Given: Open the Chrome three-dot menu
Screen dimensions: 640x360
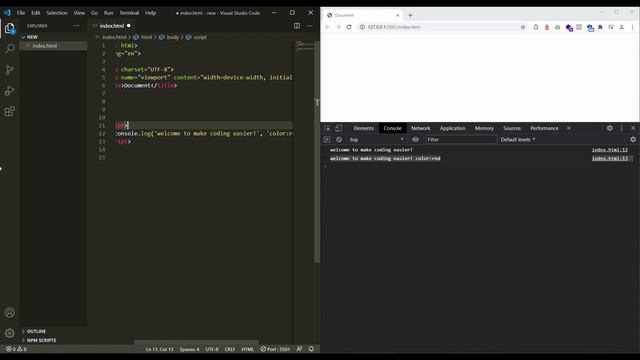Looking at the screenshot, I should click(x=632, y=27).
